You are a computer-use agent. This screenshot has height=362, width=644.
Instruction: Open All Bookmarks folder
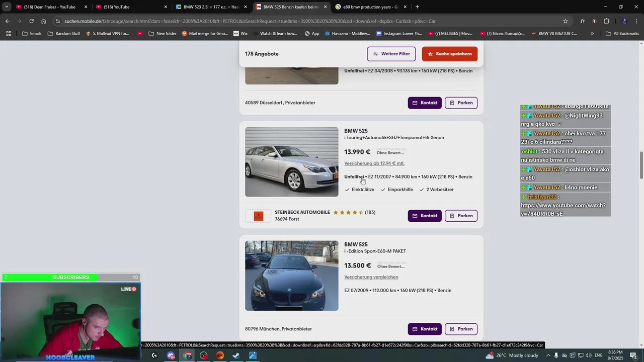622,34
